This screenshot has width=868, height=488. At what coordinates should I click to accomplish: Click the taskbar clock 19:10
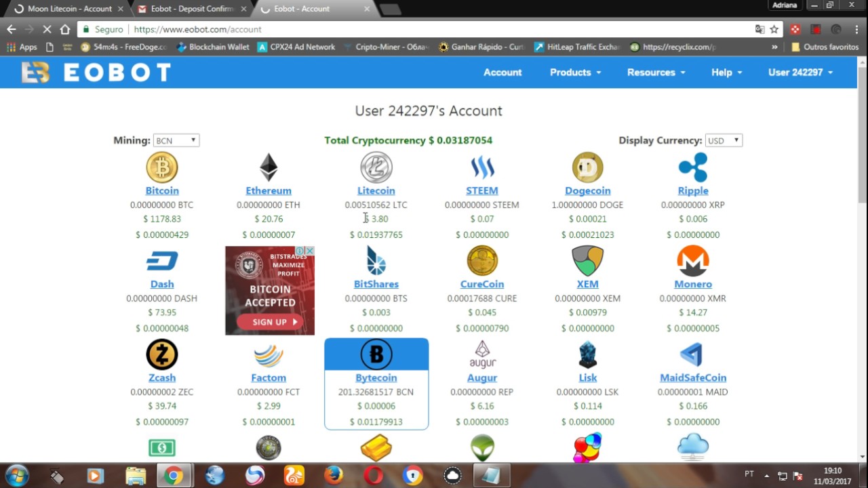(x=833, y=470)
